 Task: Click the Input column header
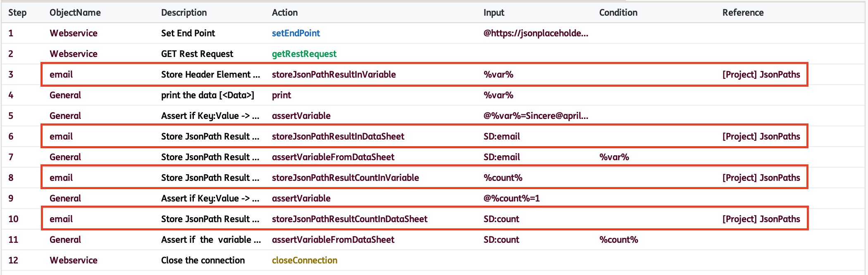click(x=494, y=12)
